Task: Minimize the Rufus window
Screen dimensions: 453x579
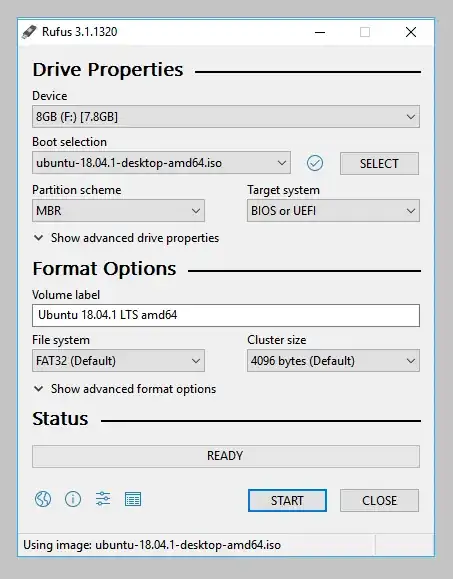Action: pyautogui.click(x=320, y=32)
